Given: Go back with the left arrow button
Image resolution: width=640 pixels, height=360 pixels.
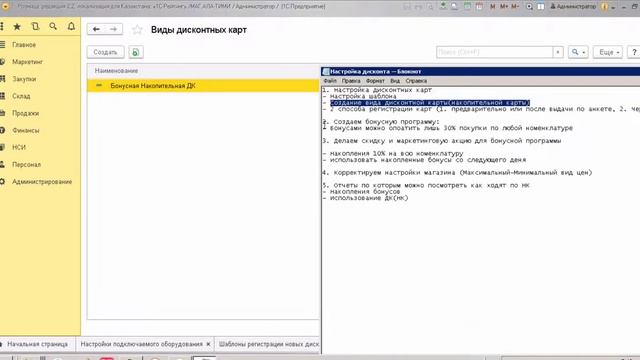Looking at the screenshot, I should point(96,29).
